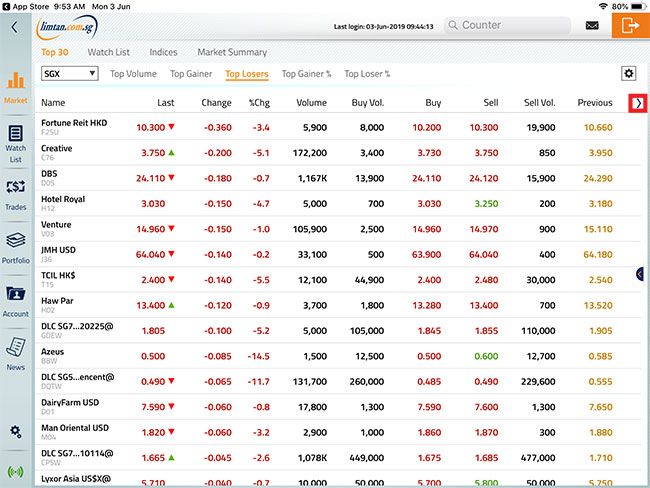Open sidebar settings gears icon
The image size is (650, 488).
16,432
